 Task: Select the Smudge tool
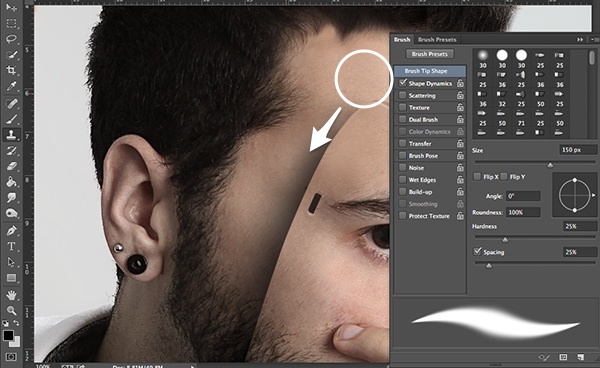point(11,197)
